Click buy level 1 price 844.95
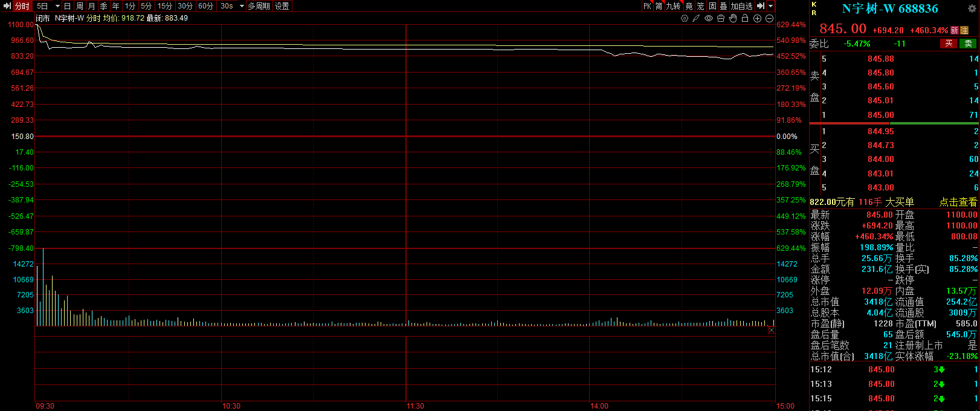The height and width of the screenshot is (411, 980). pyautogui.click(x=881, y=131)
